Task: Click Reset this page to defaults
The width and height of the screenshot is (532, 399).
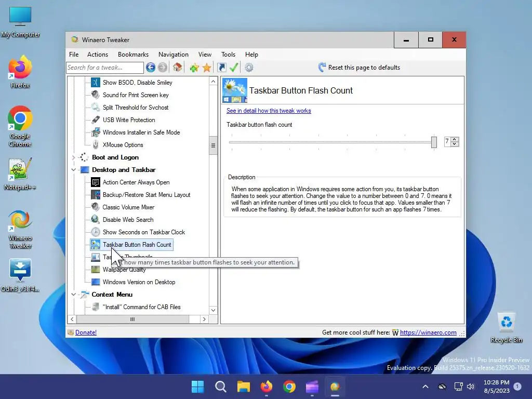Action: [360, 68]
